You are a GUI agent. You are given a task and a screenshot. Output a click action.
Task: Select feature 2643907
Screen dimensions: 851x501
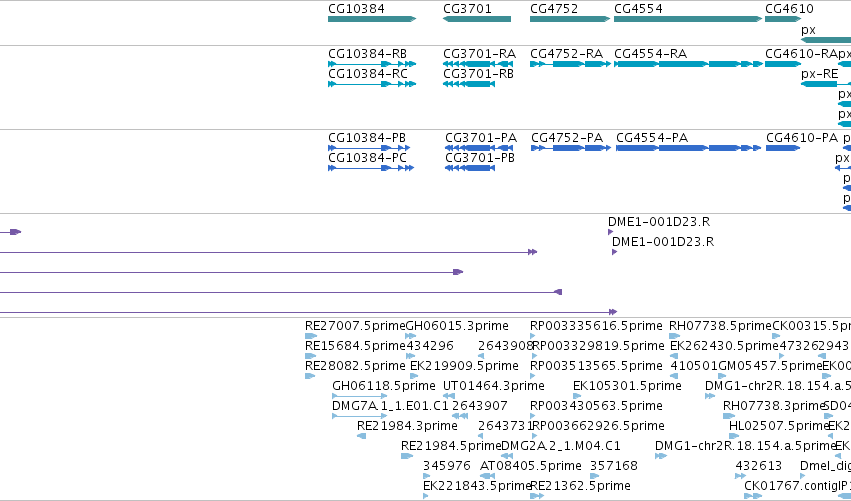(480, 406)
